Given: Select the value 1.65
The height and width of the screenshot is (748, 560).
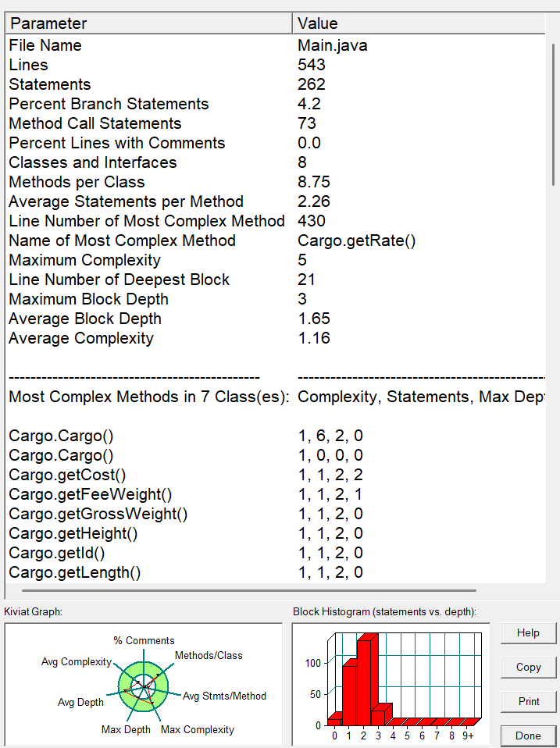Looking at the screenshot, I should point(314,319).
